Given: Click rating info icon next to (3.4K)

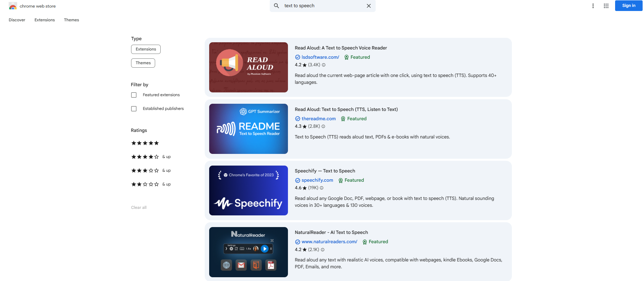Looking at the screenshot, I should (x=323, y=65).
